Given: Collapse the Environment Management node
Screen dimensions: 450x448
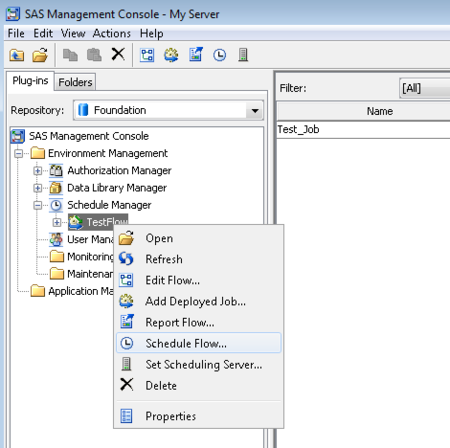Looking at the screenshot, I should click(19, 154).
